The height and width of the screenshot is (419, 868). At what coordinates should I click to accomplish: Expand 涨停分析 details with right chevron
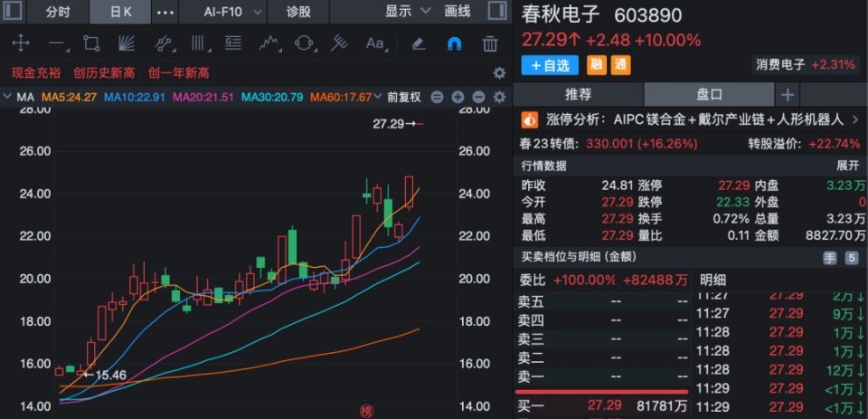coord(855,119)
